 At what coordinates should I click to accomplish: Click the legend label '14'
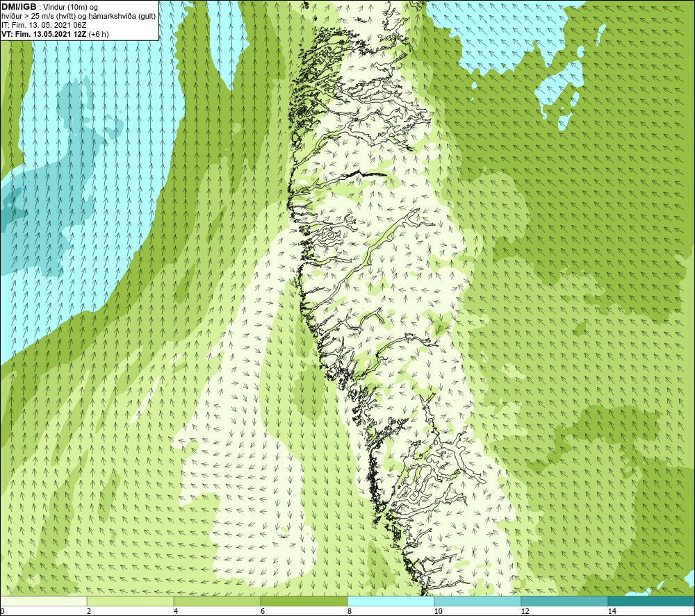[x=612, y=611]
